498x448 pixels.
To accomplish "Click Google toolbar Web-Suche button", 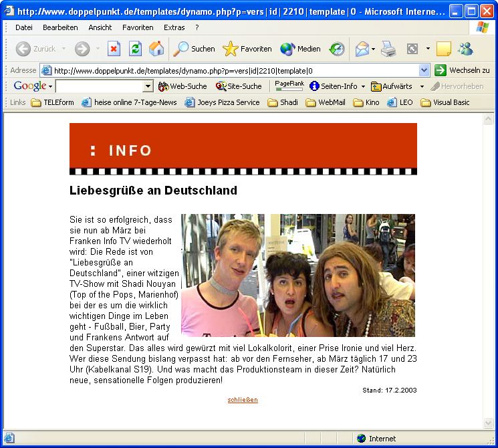I will [182, 86].
